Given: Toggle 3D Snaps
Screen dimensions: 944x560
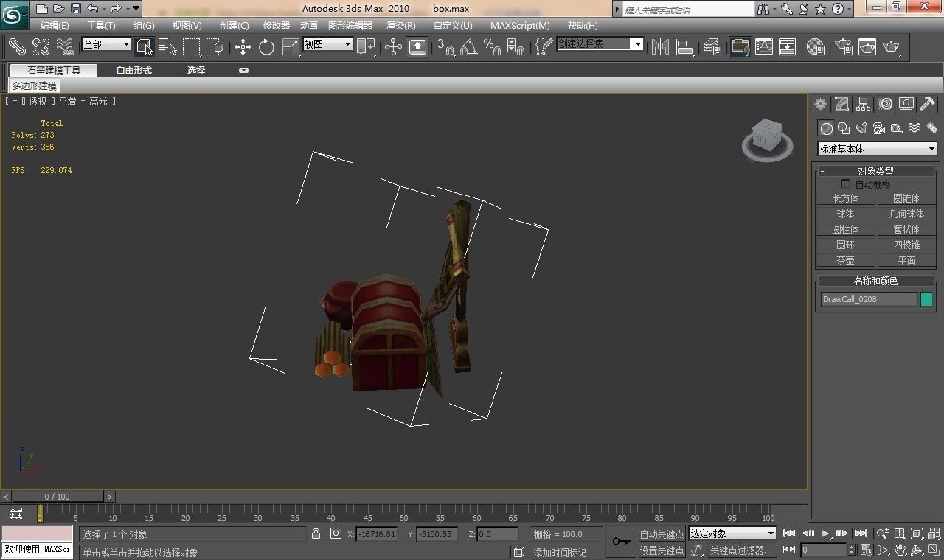Looking at the screenshot, I should click(445, 47).
